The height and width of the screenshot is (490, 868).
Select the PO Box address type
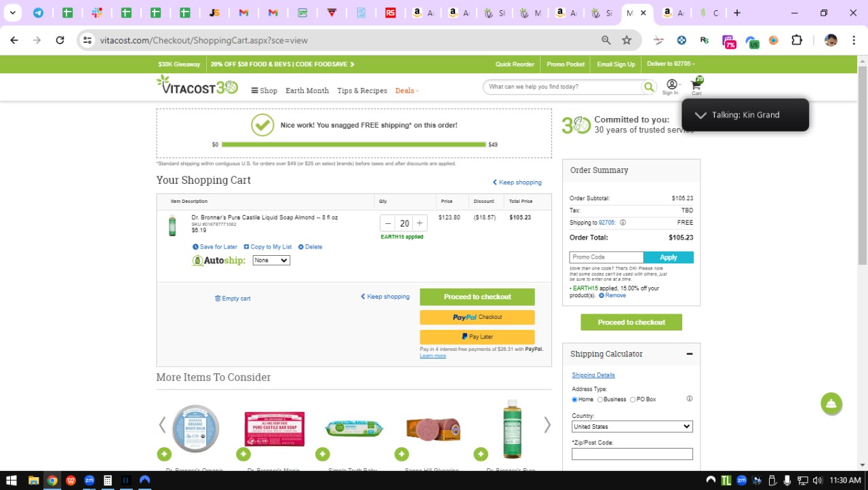click(633, 399)
